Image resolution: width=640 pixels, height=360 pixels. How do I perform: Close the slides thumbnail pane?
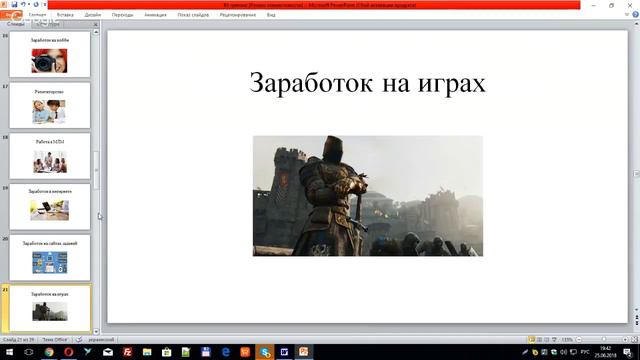(96, 24)
